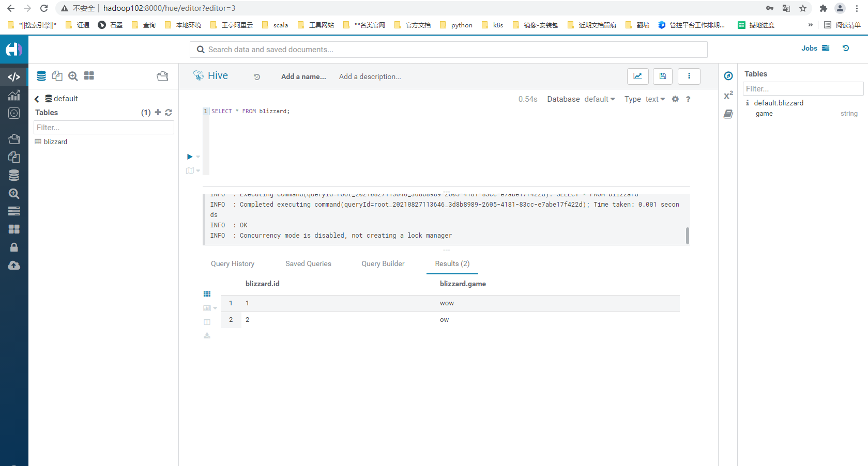Show results grid view
The height and width of the screenshot is (466, 868).
(x=207, y=294)
